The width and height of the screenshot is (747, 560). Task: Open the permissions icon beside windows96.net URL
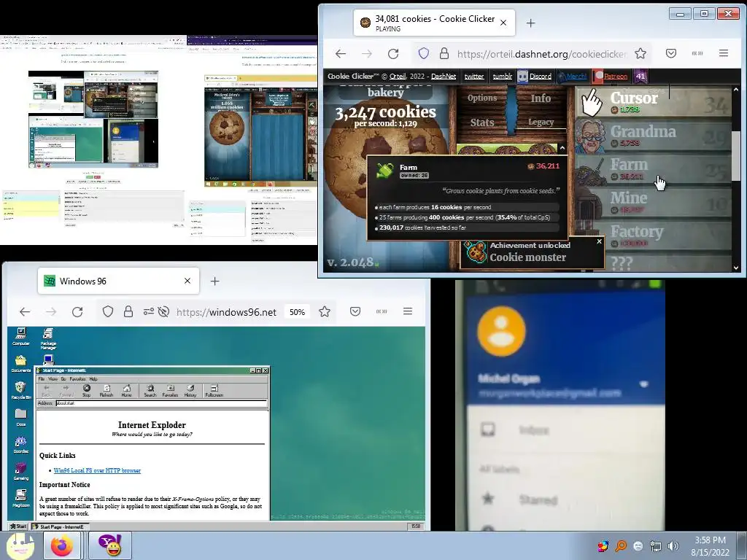[148, 312]
